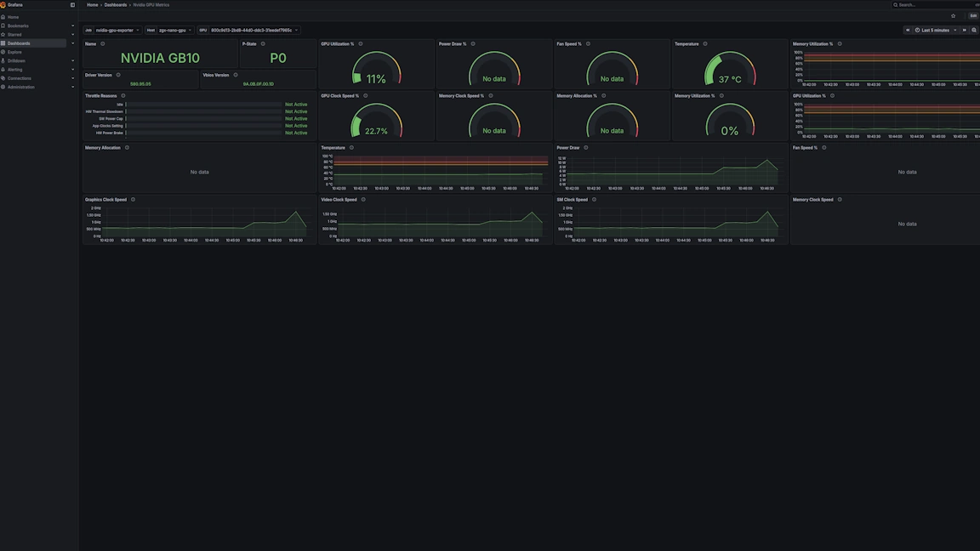The width and height of the screenshot is (980, 551).
Task: Select the GPU UUID dropdown
Action: (x=254, y=30)
